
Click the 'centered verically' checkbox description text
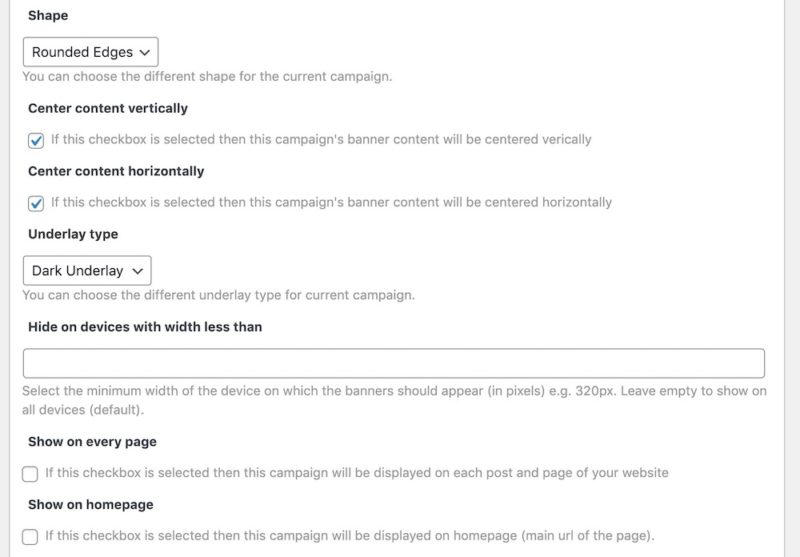[x=321, y=139]
